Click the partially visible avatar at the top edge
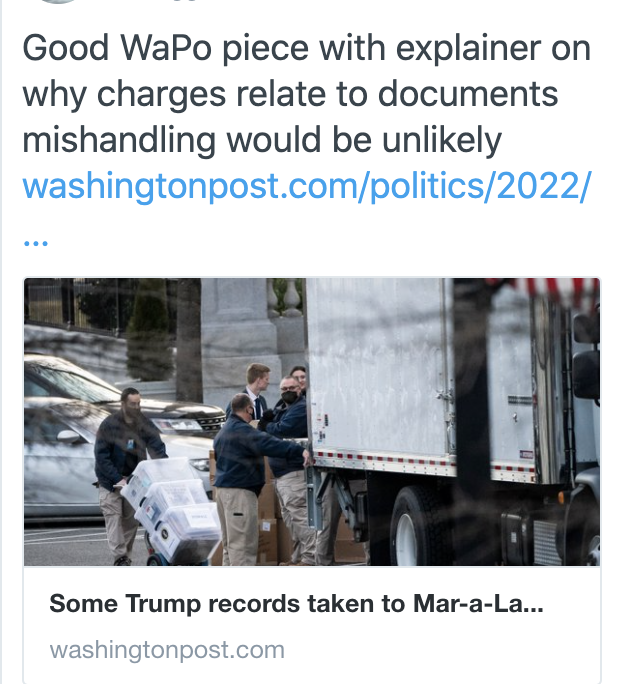620x684 pixels. tap(57, 1)
